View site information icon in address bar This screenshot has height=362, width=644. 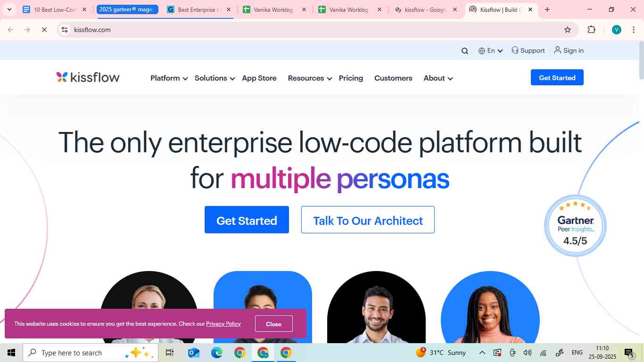pyautogui.click(x=65, y=30)
